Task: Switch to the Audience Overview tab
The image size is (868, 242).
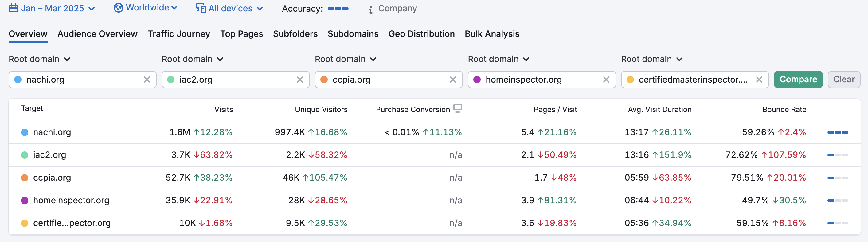Action: click(97, 34)
